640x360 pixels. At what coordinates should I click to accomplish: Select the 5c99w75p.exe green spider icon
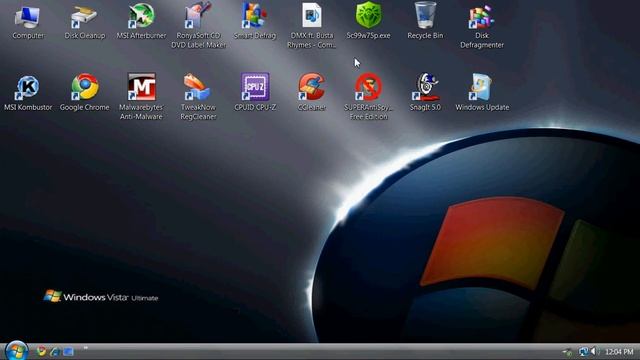coord(368,21)
